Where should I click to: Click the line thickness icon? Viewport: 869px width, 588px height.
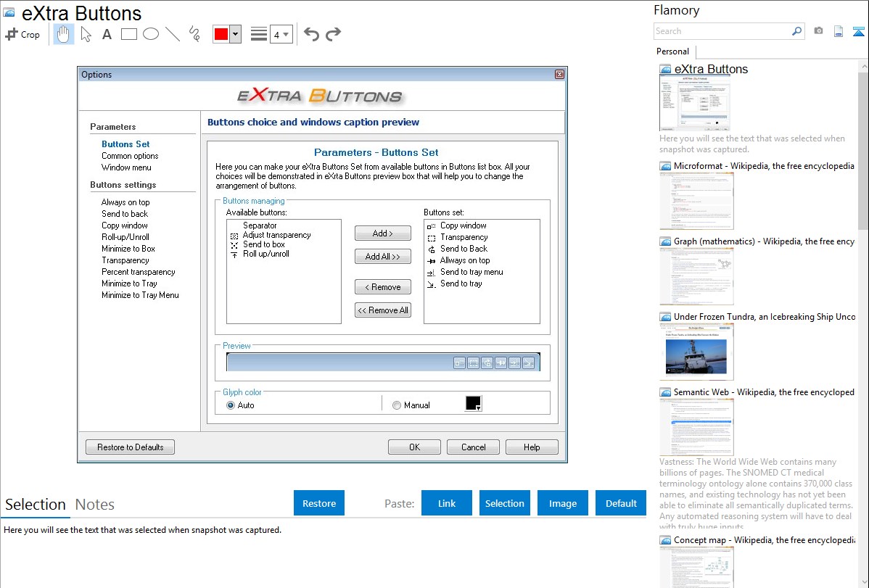259,34
